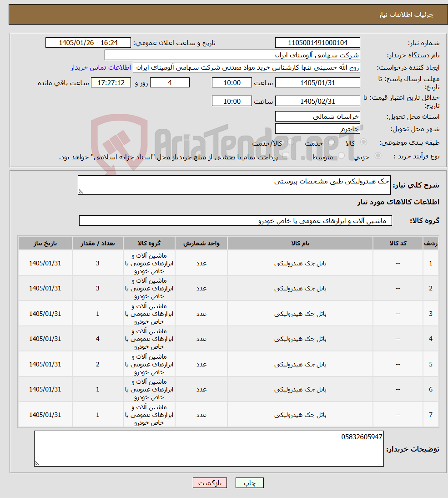Open the اطلاعات تماس خریدار link
The width and height of the screenshot is (448, 498).
click(101, 68)
